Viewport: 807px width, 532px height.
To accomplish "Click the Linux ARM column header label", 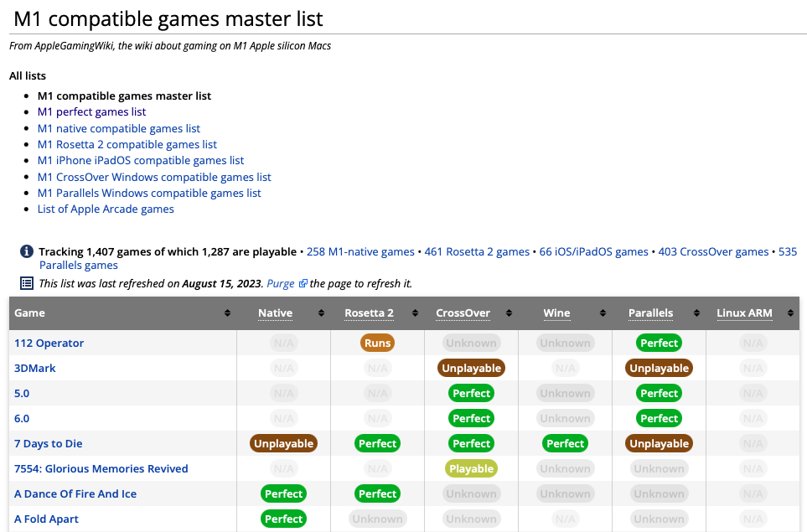I will (x=745, y=312).
